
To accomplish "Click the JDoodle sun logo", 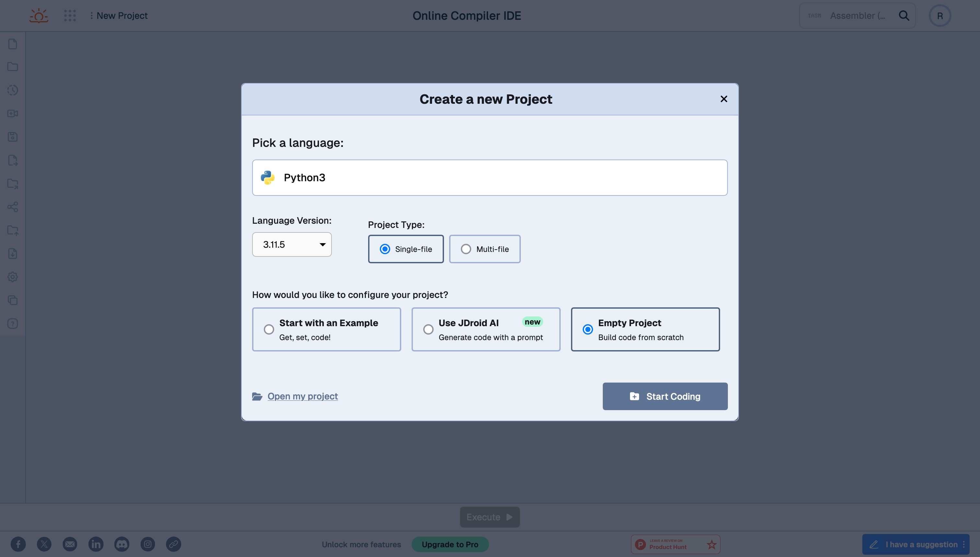I will pos(39,16).
